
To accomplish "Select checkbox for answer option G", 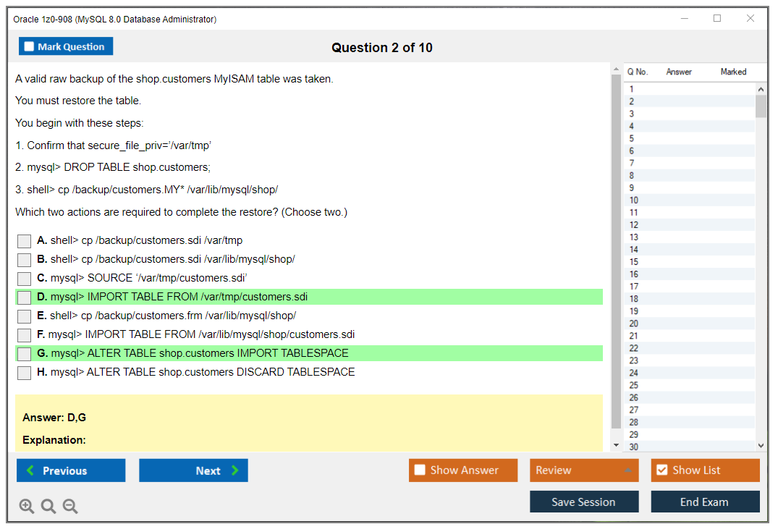I will (24, 352).
